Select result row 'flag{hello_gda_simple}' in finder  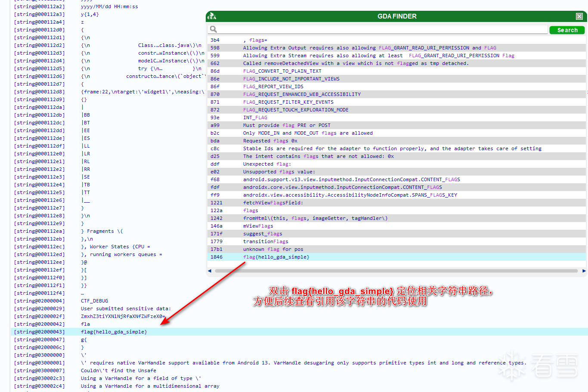point(397,257)
